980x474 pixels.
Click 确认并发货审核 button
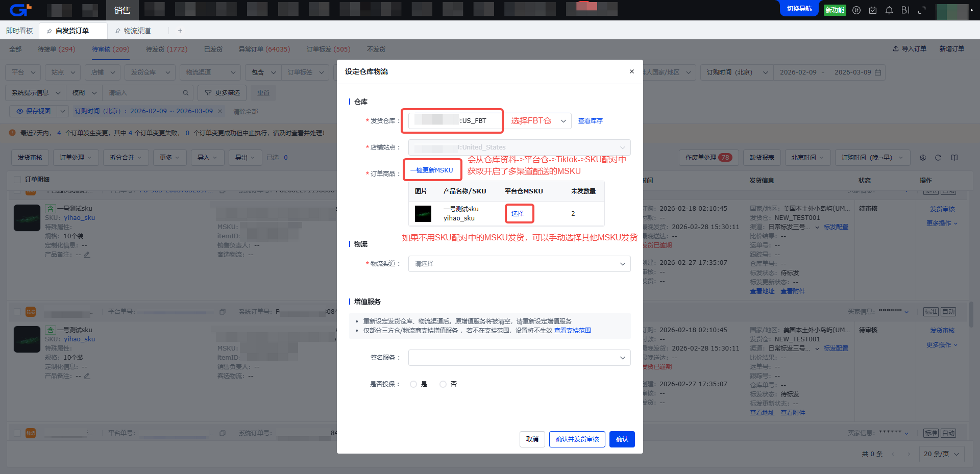point(577,439)
